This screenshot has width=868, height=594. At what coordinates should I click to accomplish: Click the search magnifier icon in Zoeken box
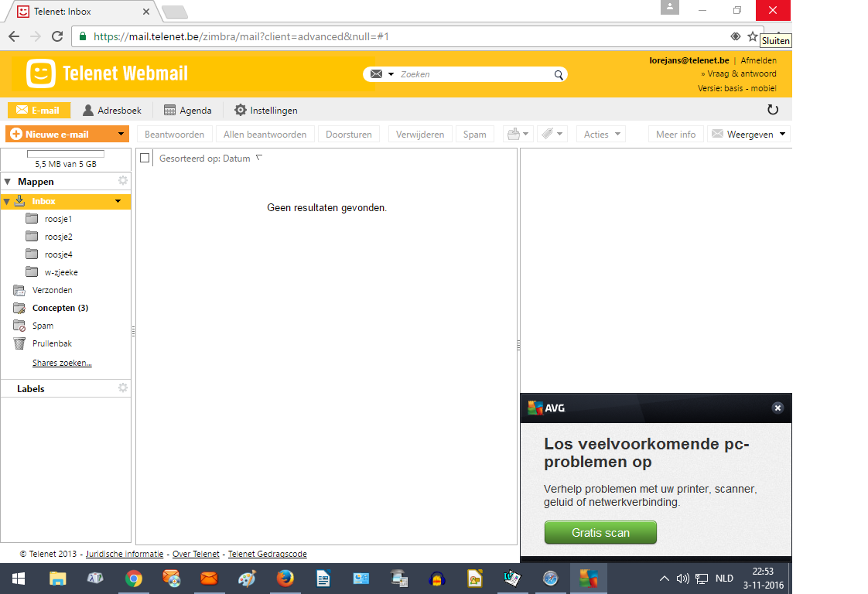coord(559,75)
